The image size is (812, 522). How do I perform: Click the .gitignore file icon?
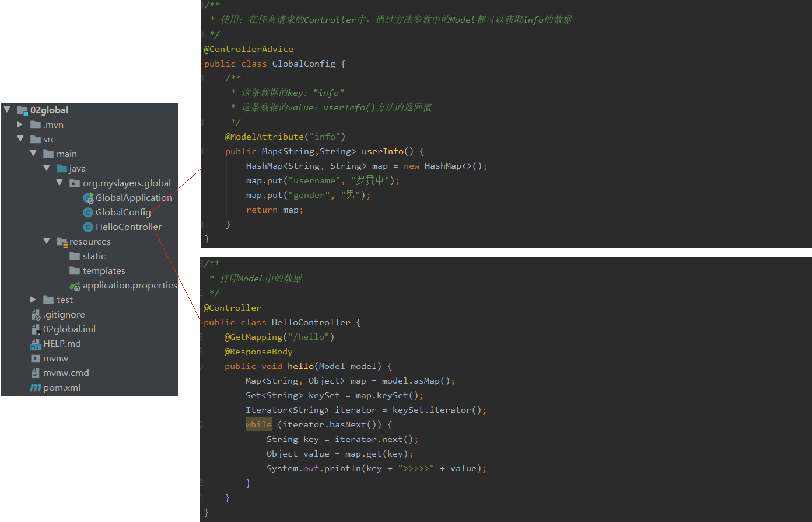pos(36,315)
